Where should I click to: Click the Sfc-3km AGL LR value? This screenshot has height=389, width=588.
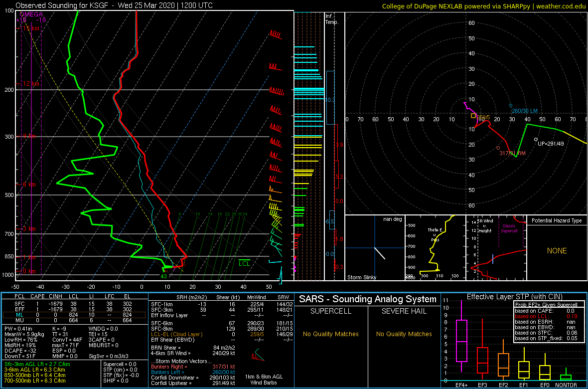[37, 364]
